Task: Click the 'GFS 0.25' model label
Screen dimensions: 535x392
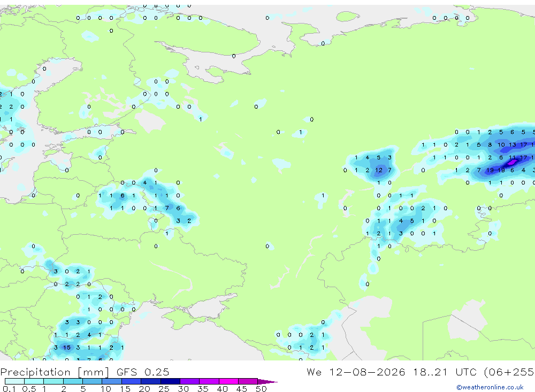Action: pos(143,372)
